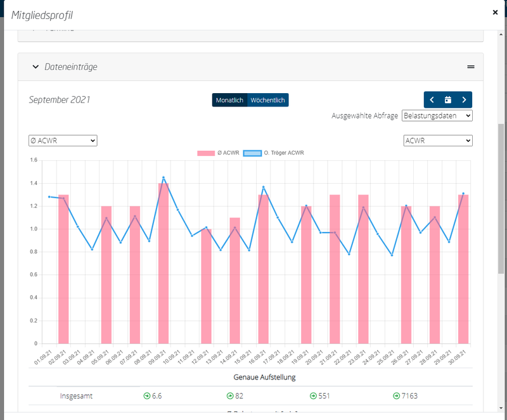507x420 pixels.
Task: Click the scrollbar up arrow in the dialog
Action: (x=501, y=34)
